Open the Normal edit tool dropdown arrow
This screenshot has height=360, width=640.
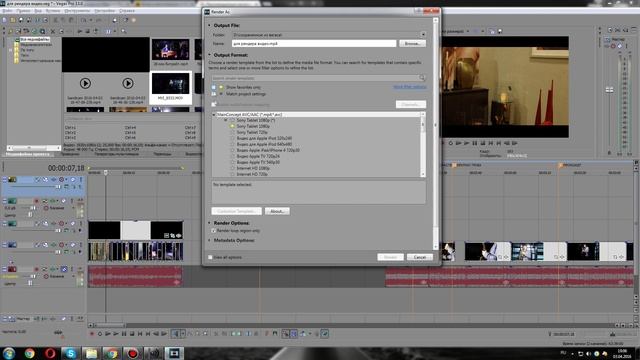pos(182,334)
